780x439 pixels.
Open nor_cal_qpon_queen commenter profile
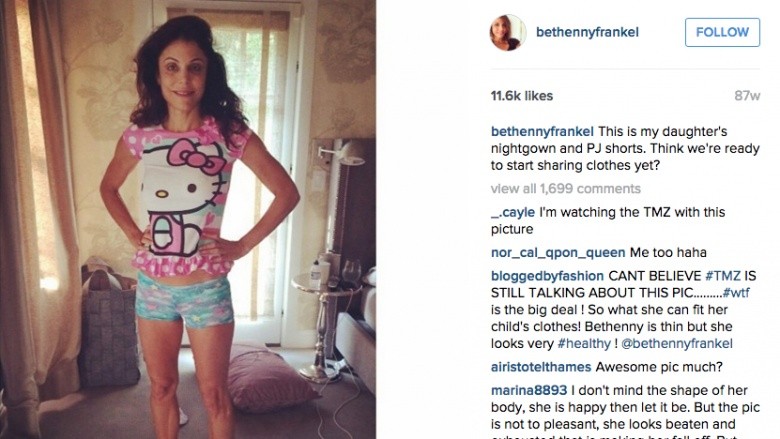click(558, 253)
